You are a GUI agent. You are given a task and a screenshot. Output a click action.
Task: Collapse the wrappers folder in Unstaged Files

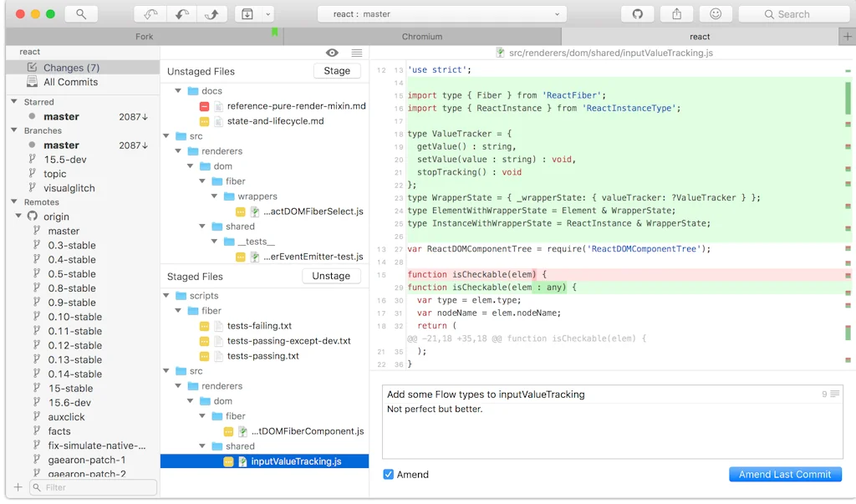(x=216, y=196)
